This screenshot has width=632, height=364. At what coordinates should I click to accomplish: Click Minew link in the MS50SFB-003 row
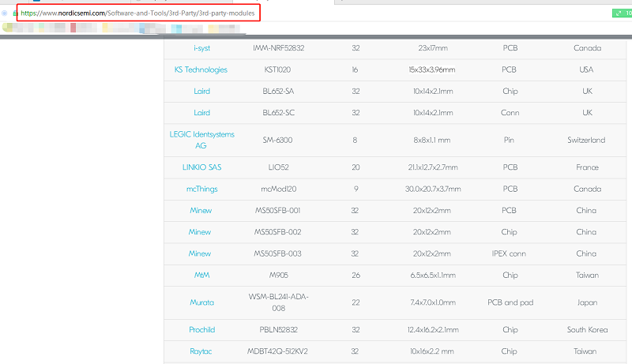coord(200,253)
